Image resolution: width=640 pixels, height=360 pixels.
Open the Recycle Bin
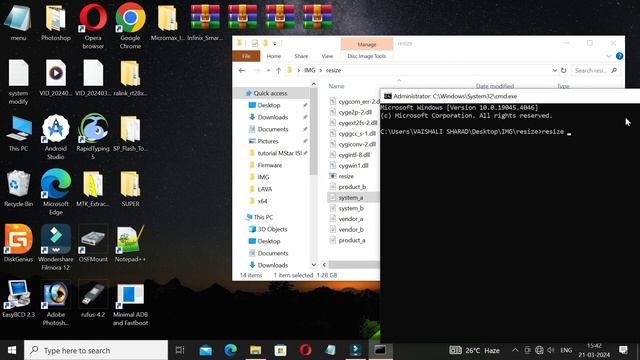point(18,189)
